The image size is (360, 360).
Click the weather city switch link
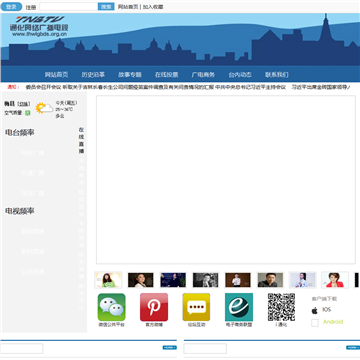(24, 104)
